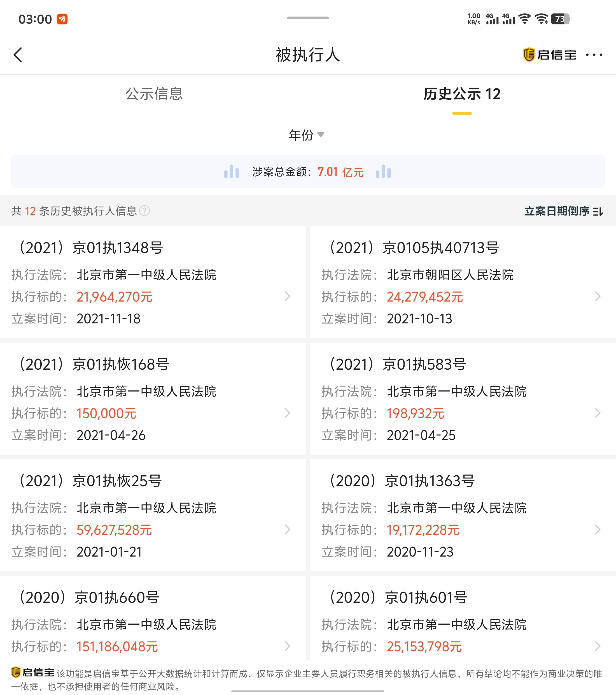Tap the question mark help icon

click(x=145, y=211)
